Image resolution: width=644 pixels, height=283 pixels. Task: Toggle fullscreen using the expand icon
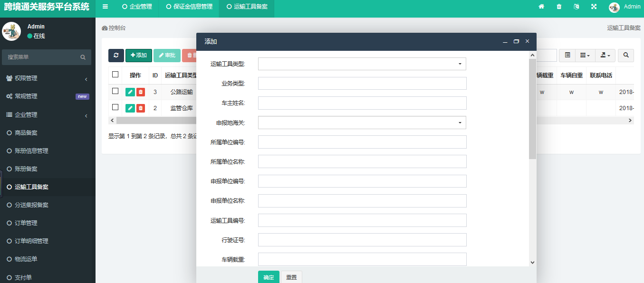pos(594,7)
